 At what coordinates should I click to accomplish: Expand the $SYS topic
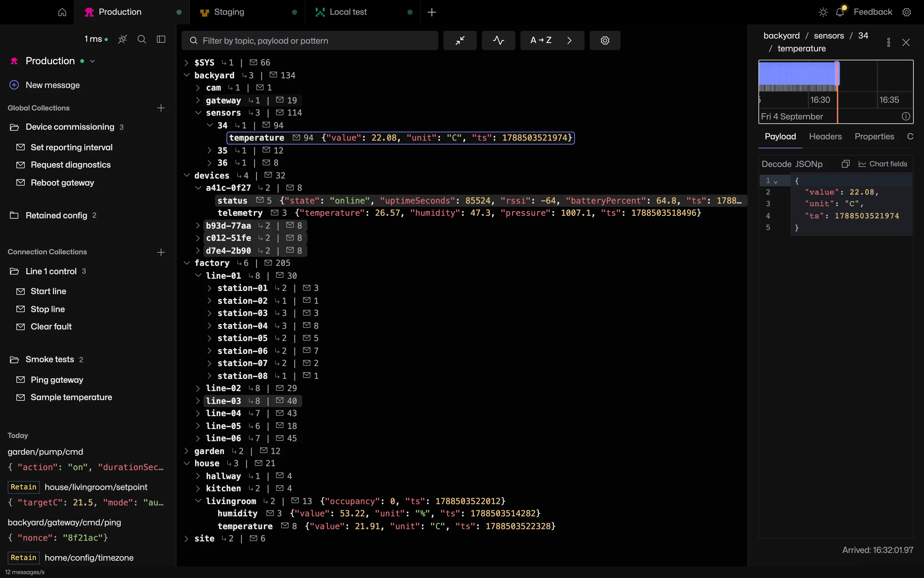tap(186, 63)
